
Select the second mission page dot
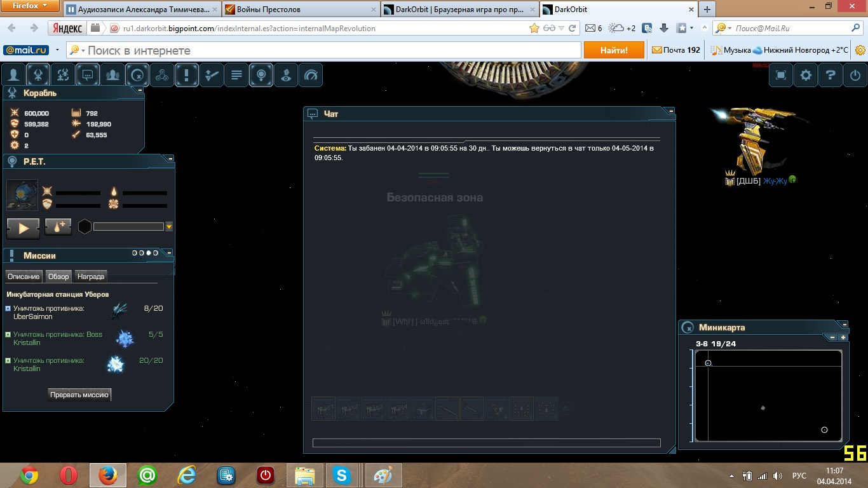tap(142, 253)
